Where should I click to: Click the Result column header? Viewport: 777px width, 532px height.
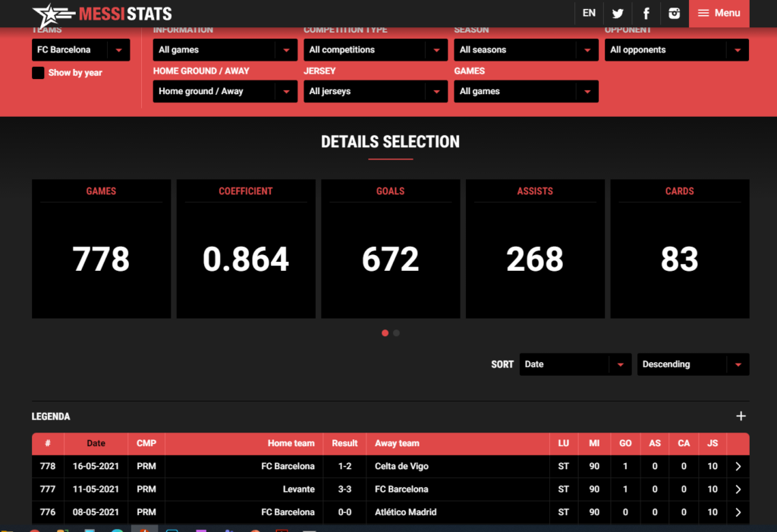[x=344, y=444]
